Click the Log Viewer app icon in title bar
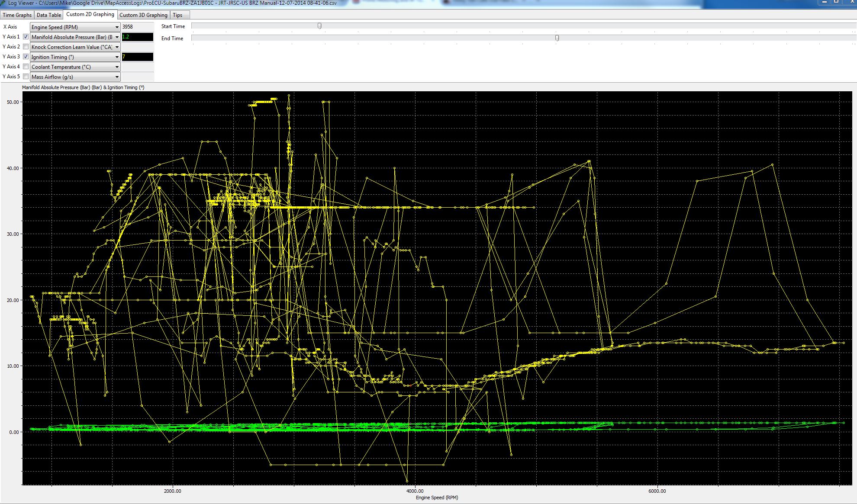Image resolution: width=857 pixels, height=504 pixels. 3,3
